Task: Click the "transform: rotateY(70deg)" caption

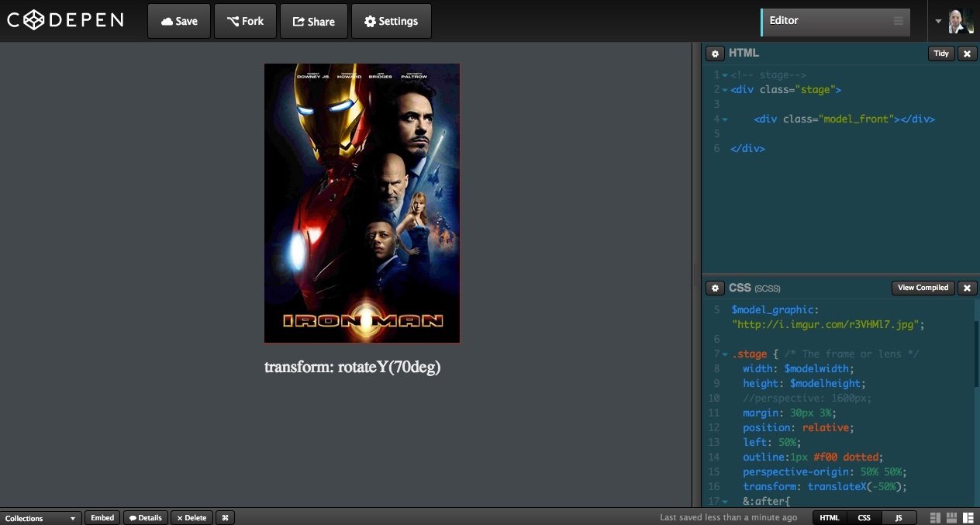Action: [352, 367]
